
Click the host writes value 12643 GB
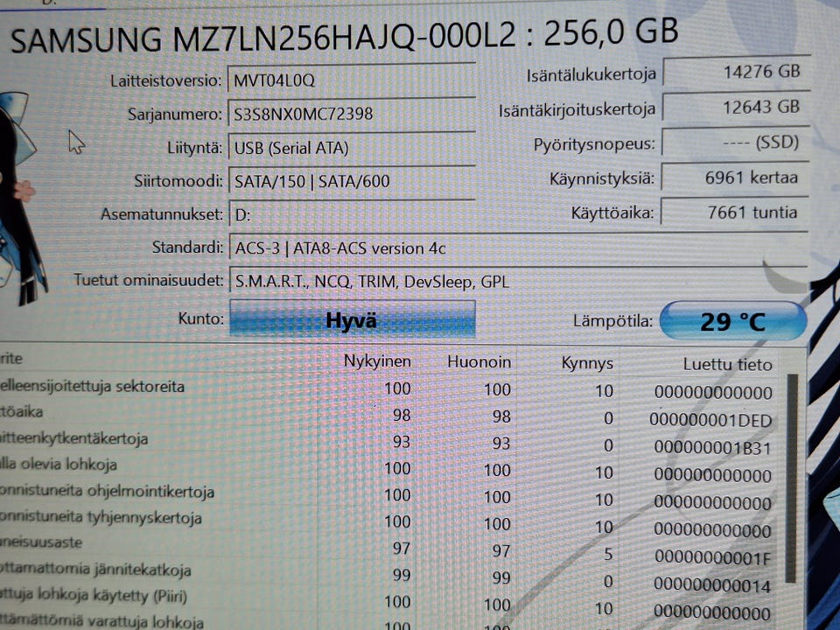pyautogui.click(x=737, y=107)
